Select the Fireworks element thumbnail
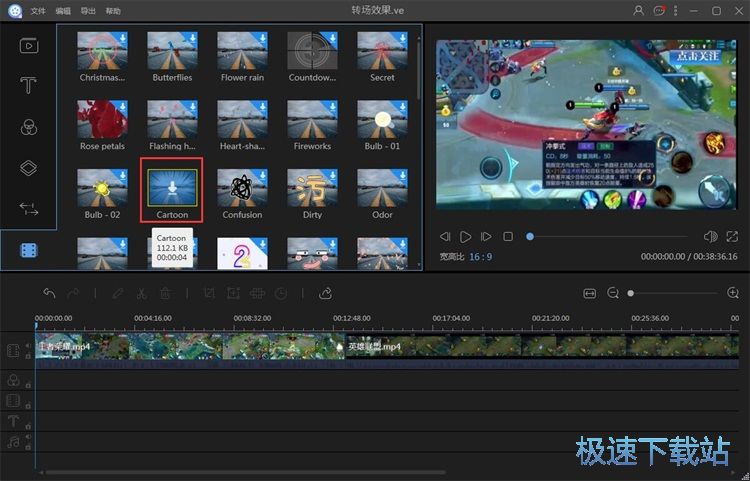This screenshot has width=750, height=481. pyautogui.click(x=312, y=119)
